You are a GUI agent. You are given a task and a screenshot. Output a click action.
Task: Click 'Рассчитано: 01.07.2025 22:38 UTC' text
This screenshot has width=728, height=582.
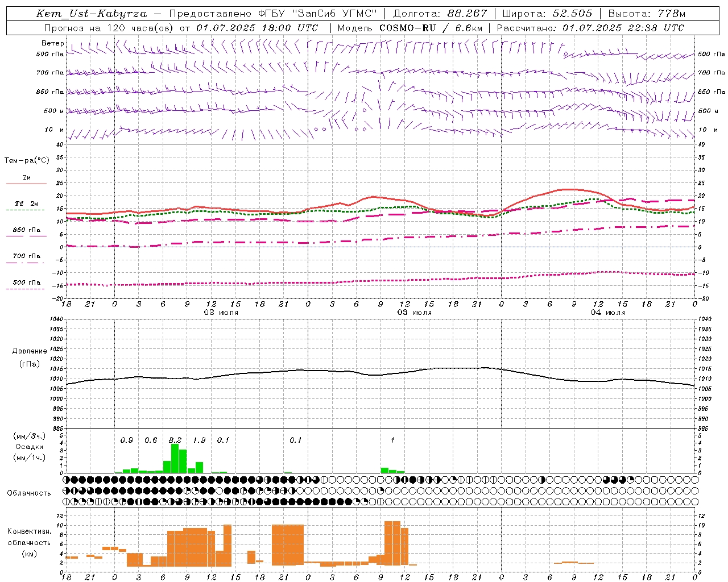coord(590,28)
